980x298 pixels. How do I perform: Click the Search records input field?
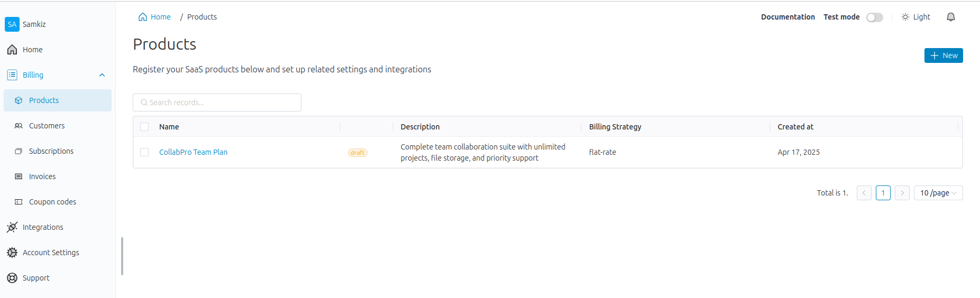(217, 103)
